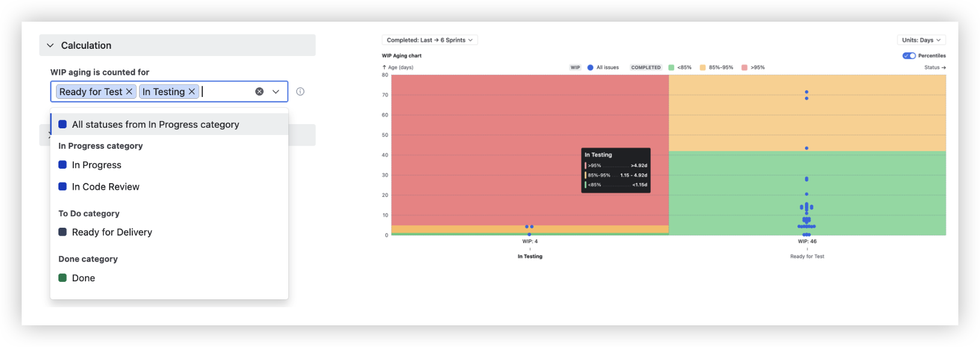Viewport: 980px width, 347px height.
Task: Select the Done status option
Action: 169,278
